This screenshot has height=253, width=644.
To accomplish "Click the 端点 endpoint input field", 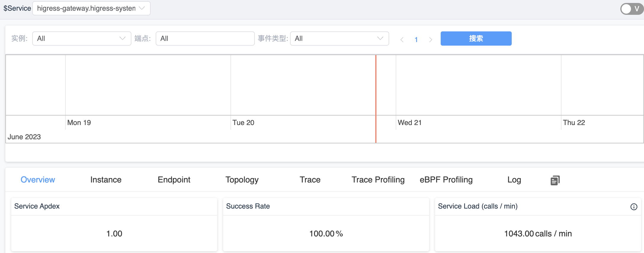I will point(205,39).
